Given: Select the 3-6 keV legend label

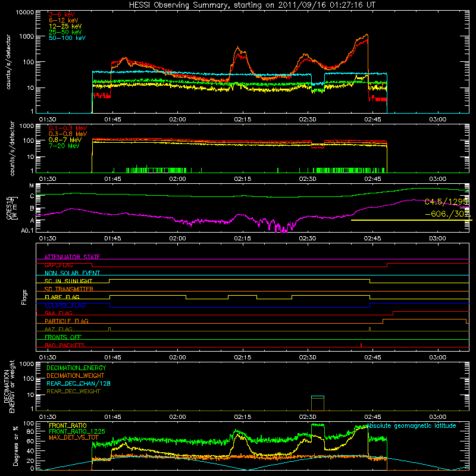Looking at the screenshot, I should click(x=62, y=14).
